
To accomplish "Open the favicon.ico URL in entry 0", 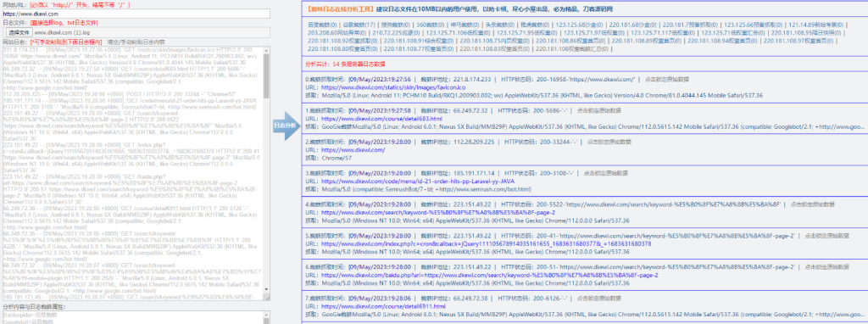I will [393, 87].
